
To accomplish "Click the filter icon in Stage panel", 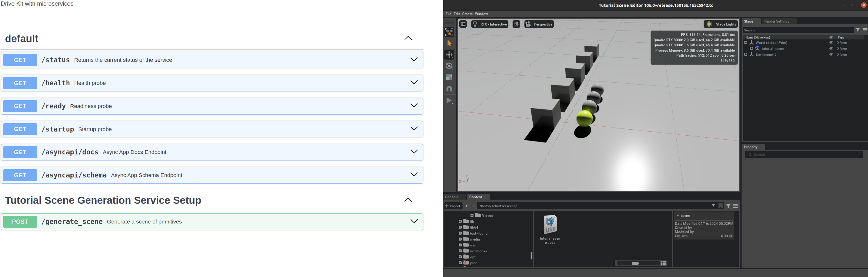I will (x=858, y=30).
